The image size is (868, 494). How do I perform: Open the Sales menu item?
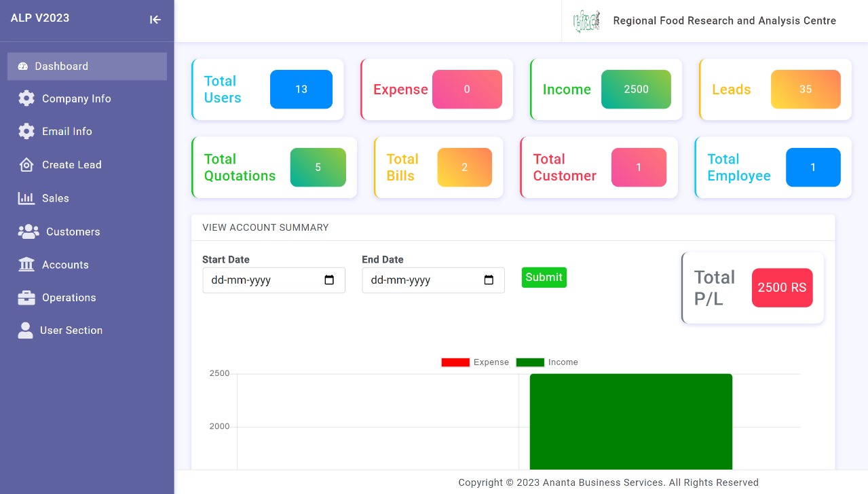[x=87, y=198]
